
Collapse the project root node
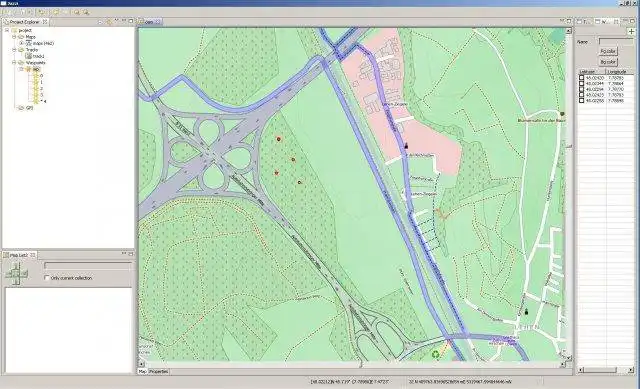coord(7,30)
